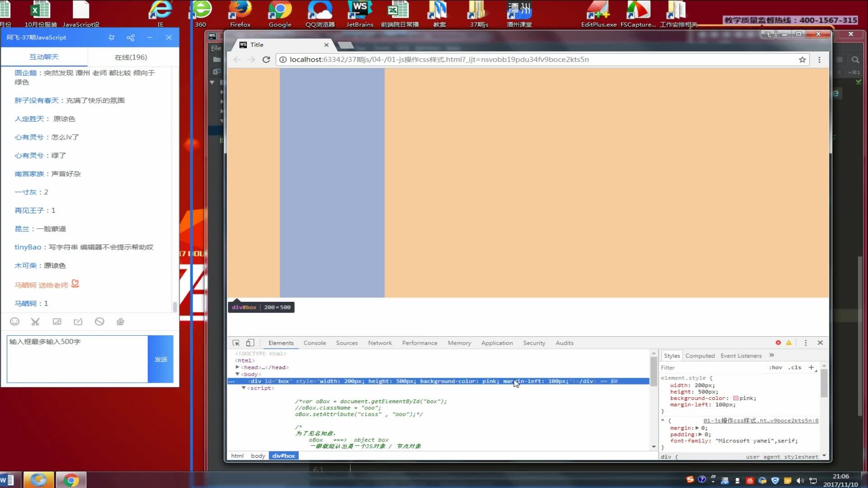868x488 pixels.
Task: Click the gift icon in chat toolbar
Action: [x=120, y=322]
